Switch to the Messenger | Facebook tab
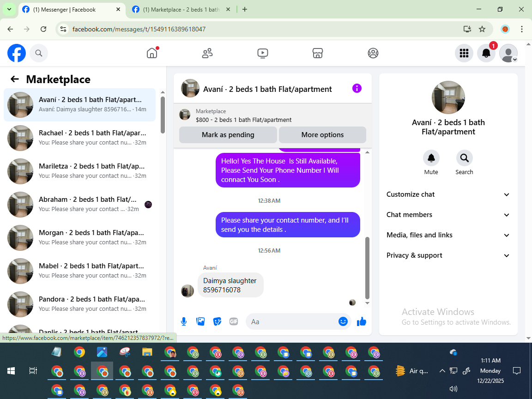 pos(71,10)
